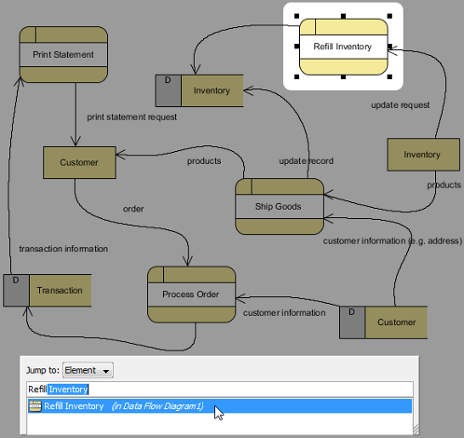This screenshot has height=438, width=464.
Task: Select the Print Statement process node
Action: click(x=63, y=54)
